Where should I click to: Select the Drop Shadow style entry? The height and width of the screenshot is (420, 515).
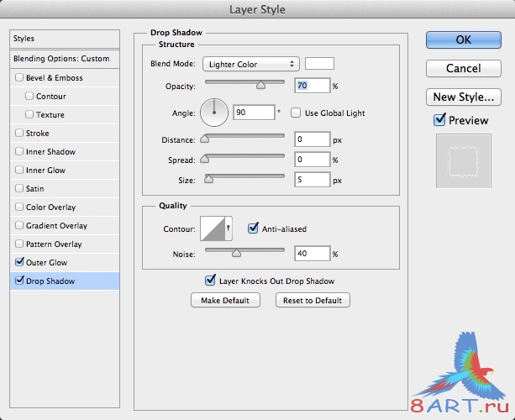pos(50,281)
